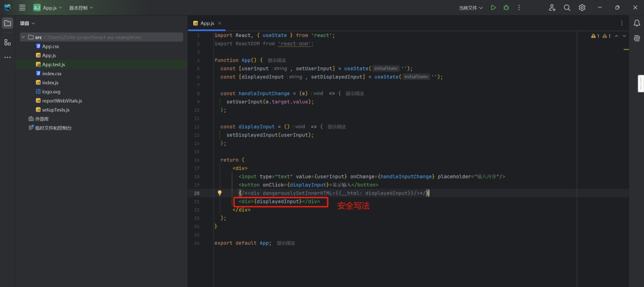This screenshot has height=287, width=644.
Task: Open Search Everywhere magnifier icon
Action: [567, 7]
